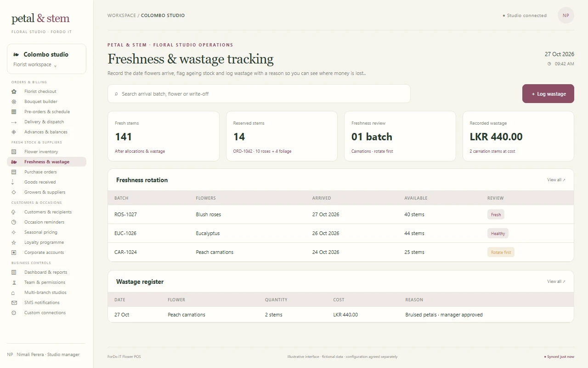588x368 pixels.
Task: Open the Dashboard & reports menu item
Action: click(x=46, y=272)
